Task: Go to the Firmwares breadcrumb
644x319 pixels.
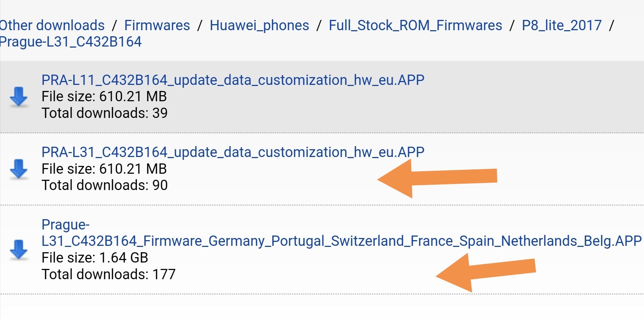Action: click(157, 25)
